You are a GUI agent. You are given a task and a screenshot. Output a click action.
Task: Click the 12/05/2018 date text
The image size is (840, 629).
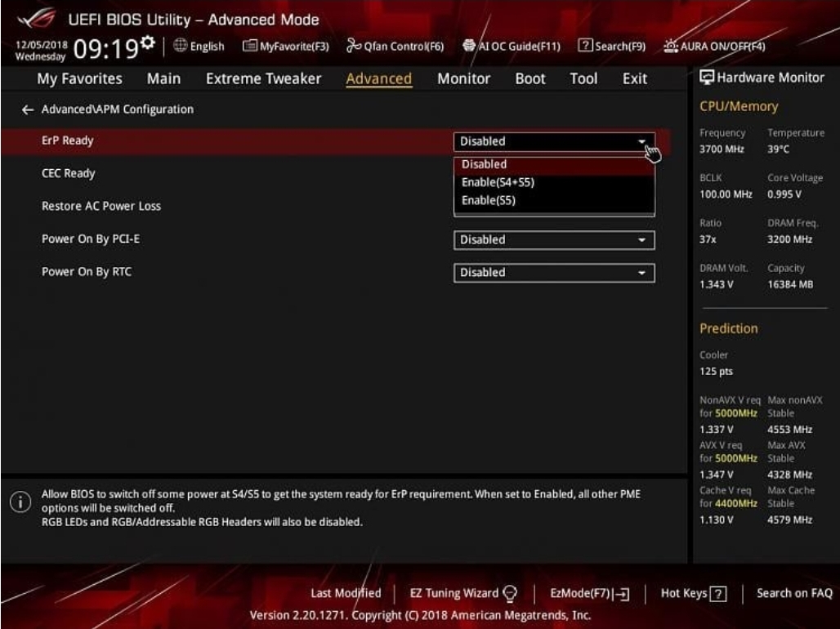tap(41, 44)
